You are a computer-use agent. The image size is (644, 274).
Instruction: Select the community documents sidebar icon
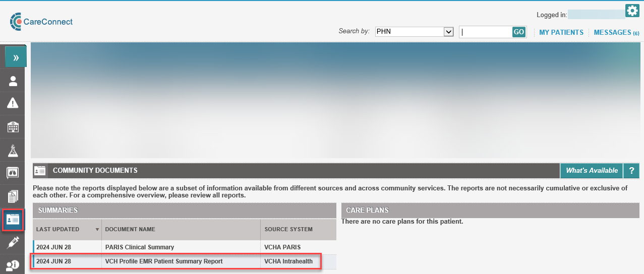pyautogui.click(x=13, y=220)
